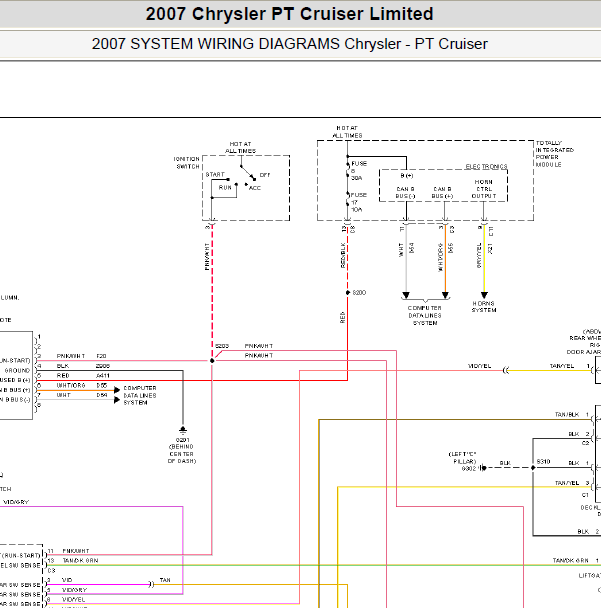601x608 pixels.
Task: Select the 'OFF' position label in ignition switch
Action: (x=265, y=175)
